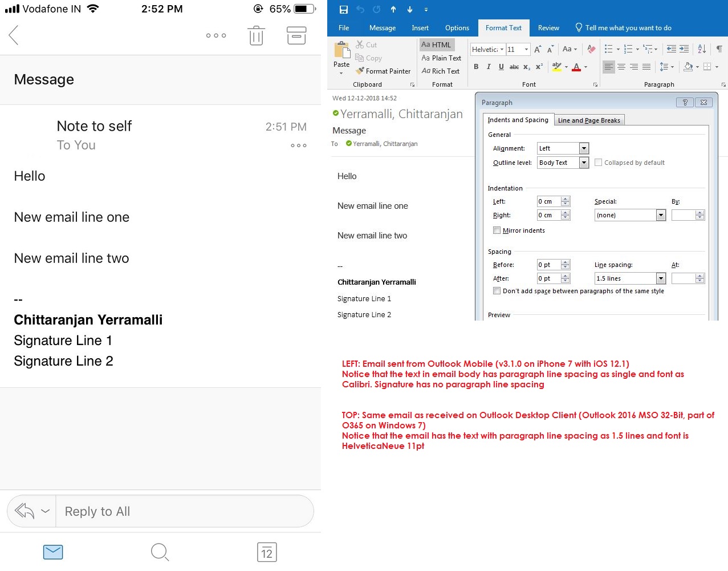The height and width of the screenshot is (571, 728).
Task: Click the Format Painter tool
Action: click(x=383, y=71)
